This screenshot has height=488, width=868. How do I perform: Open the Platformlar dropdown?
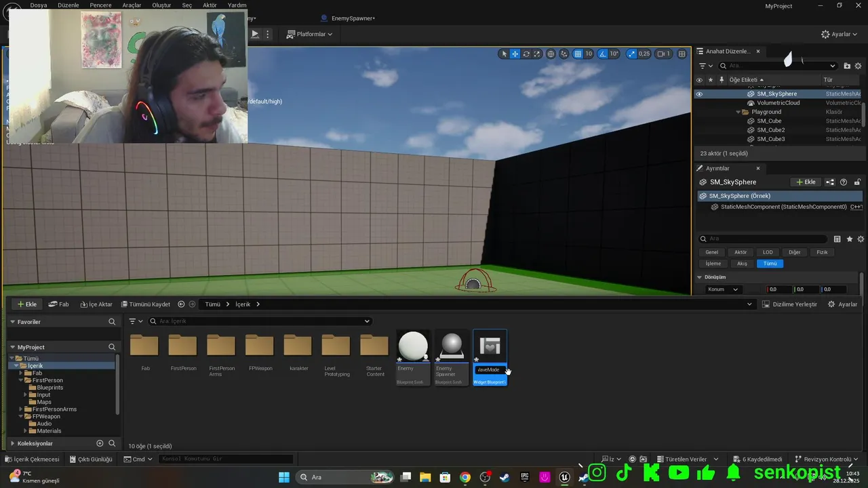click(x=310, y=34)
